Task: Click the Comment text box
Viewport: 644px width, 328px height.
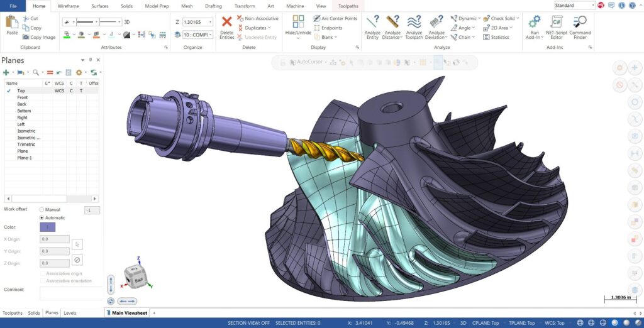Action: point(72,293)
